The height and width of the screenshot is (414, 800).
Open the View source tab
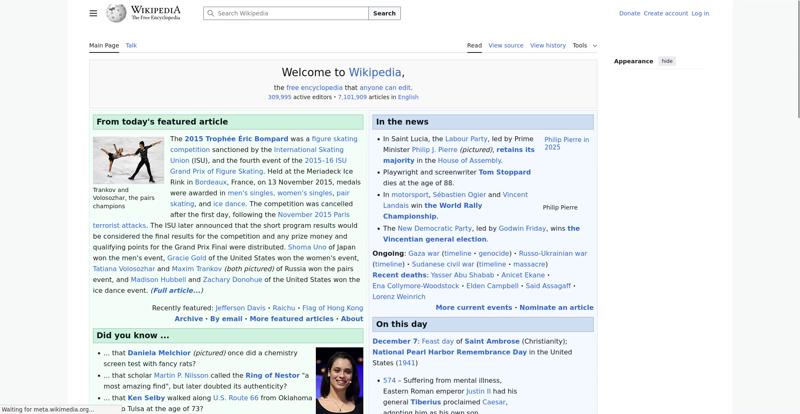click(506, 45)
